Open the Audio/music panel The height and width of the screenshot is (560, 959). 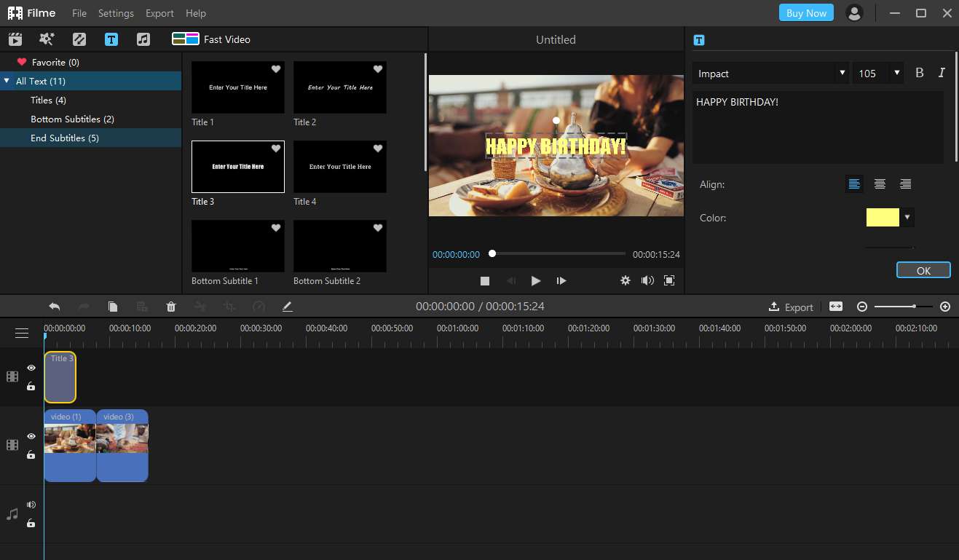click(143, 39)
